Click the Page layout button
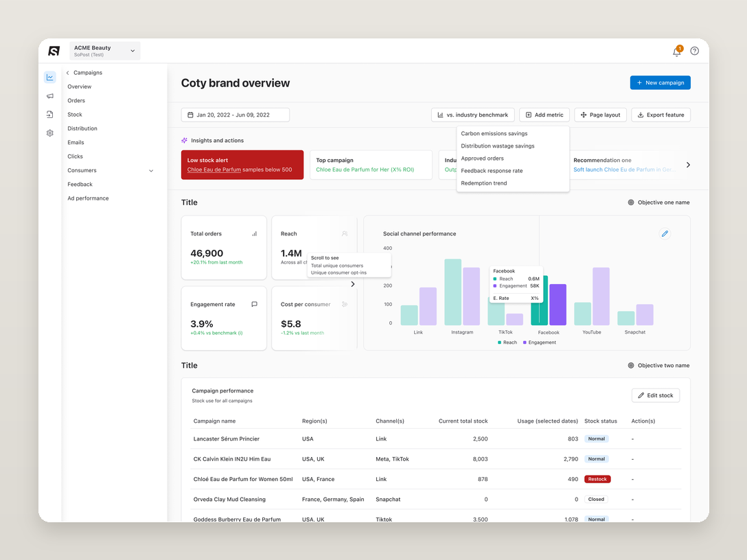Viewport: 747px width, 560px height. pyautogui.click(x=600, y=115)
